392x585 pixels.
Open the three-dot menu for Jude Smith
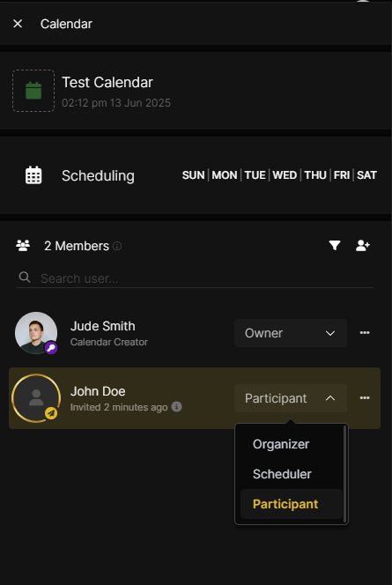[x=365, y=333]
